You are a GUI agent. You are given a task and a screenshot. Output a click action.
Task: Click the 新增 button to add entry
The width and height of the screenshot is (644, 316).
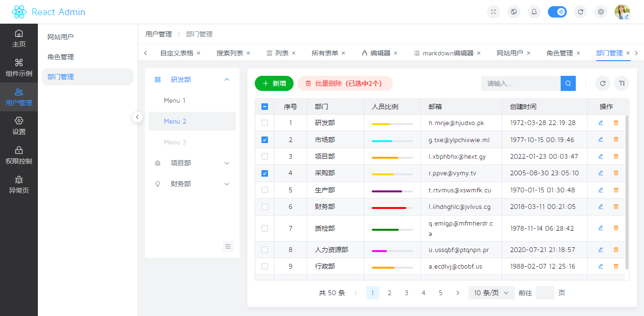[x=274, y=83]
